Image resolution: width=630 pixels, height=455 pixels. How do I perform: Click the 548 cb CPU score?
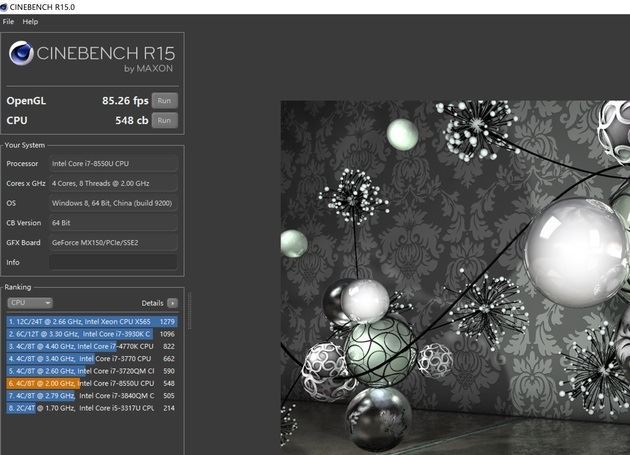click(132, 120)
